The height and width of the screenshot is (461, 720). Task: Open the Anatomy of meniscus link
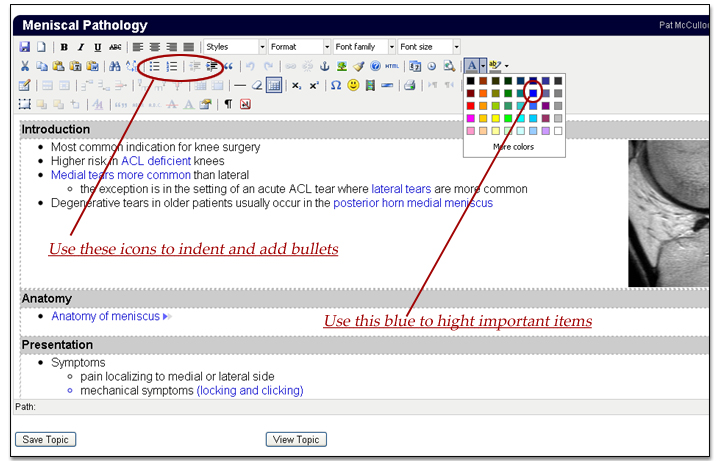[x=106, y=316]
